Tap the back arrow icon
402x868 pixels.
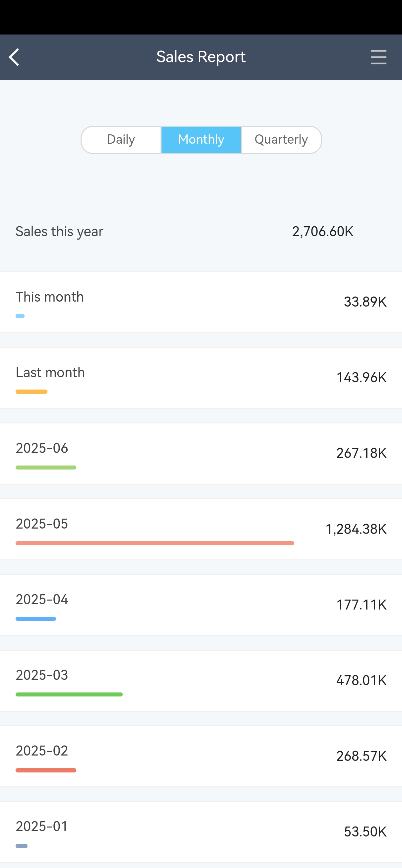click(x=14, y=57)
